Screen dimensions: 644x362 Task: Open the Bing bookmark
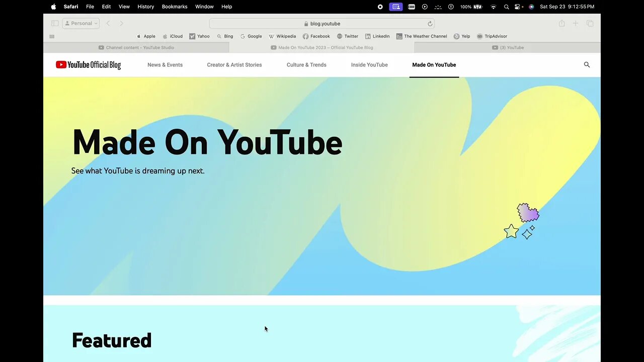(x=225, y=36)
